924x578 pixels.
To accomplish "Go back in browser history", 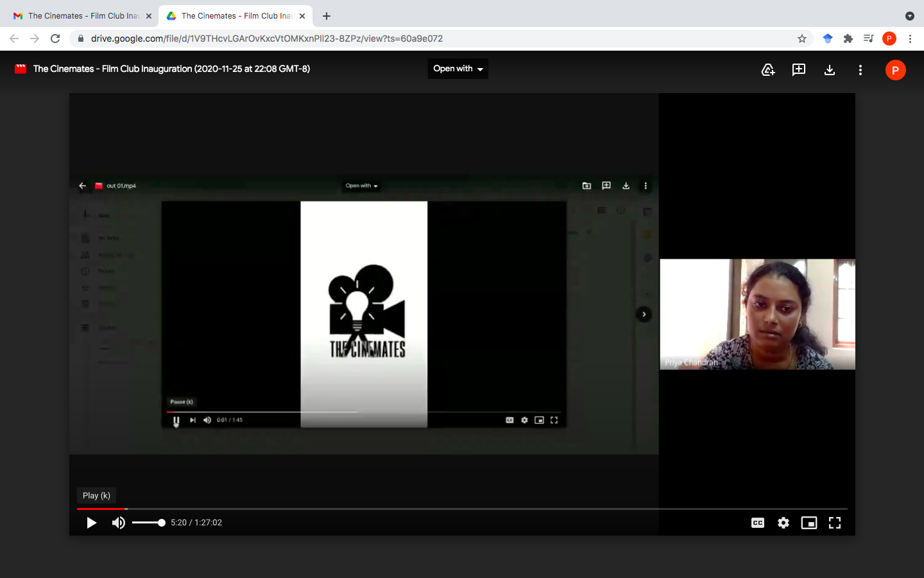I will click(14, 39).
